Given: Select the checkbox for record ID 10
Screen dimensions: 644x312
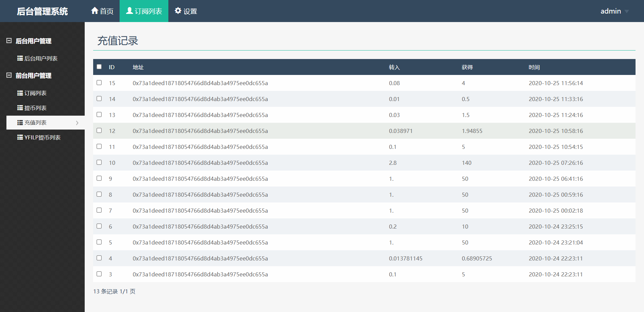Looking at the screenshot, I should tap(99, 162).
